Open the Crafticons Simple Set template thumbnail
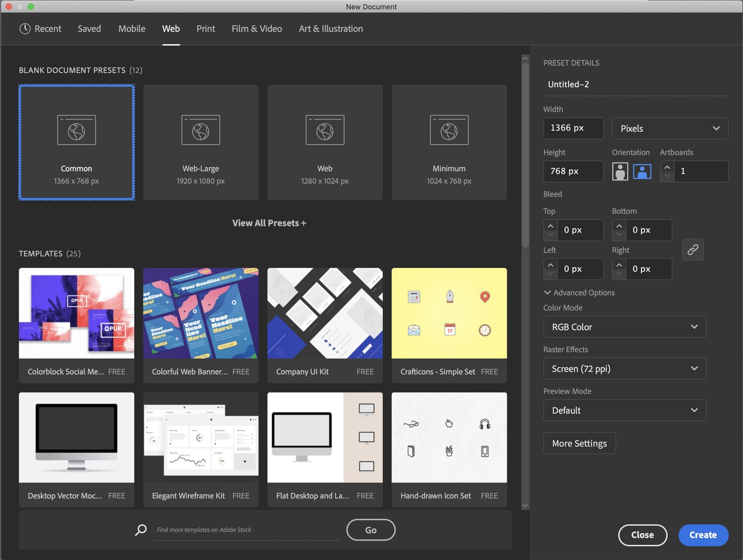This screenshot has height=560, width=743. click(x=449, y=313)
